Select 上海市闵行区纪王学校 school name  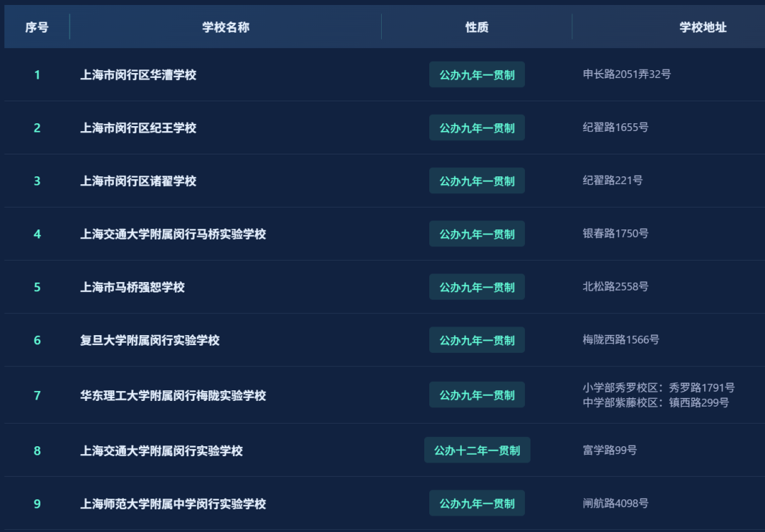(138, 128)
